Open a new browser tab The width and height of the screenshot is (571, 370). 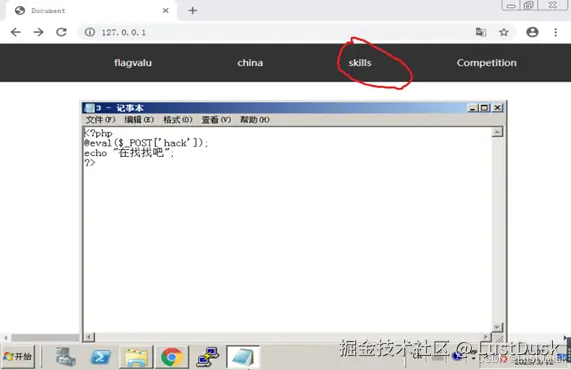pos(193,11)
